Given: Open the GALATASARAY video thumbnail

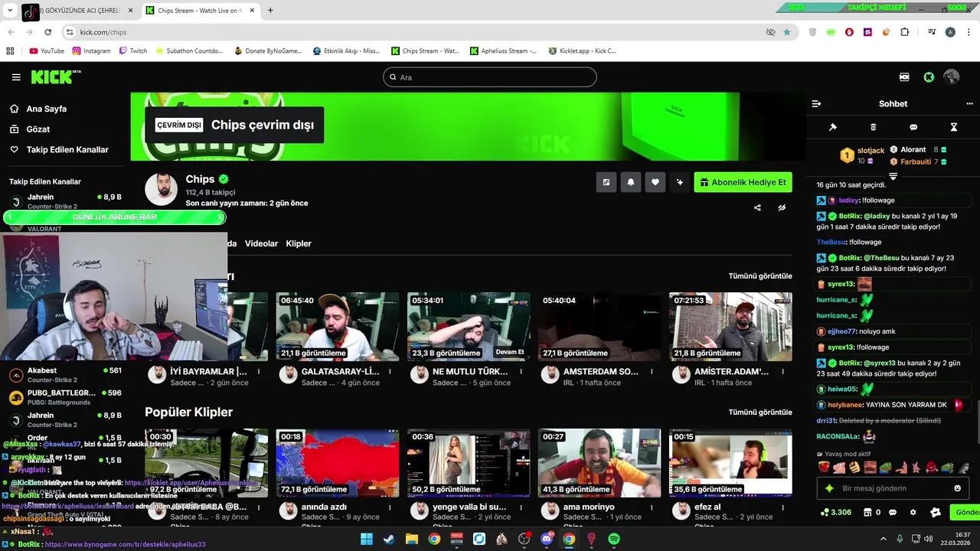Looking at the screenshot, I should tap(338, 327).
